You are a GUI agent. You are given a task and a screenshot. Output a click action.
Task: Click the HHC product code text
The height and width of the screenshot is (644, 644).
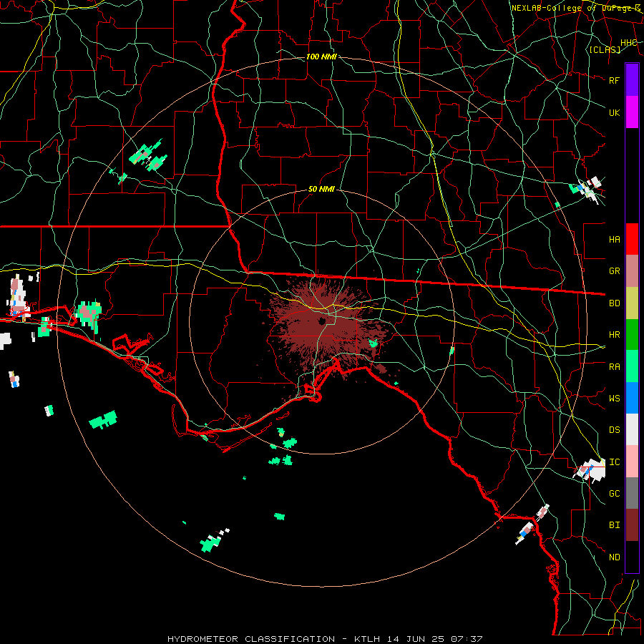629,43
